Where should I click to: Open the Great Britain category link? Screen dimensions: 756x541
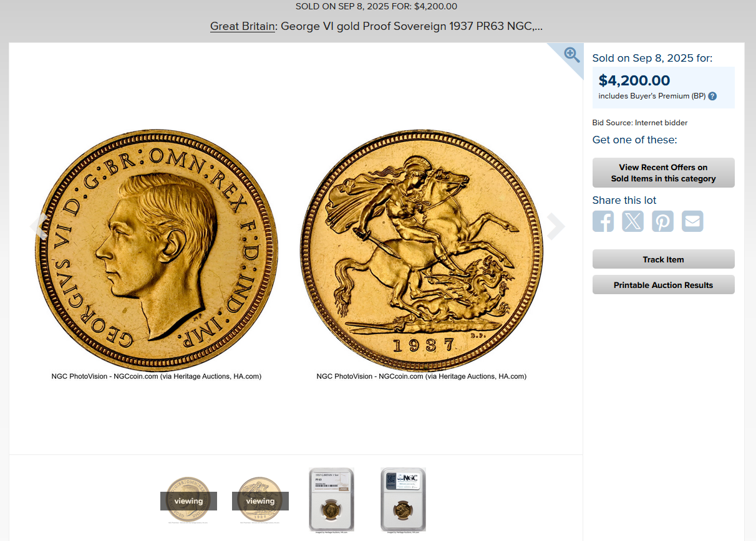pyautogui.click(x=243, y=26)
